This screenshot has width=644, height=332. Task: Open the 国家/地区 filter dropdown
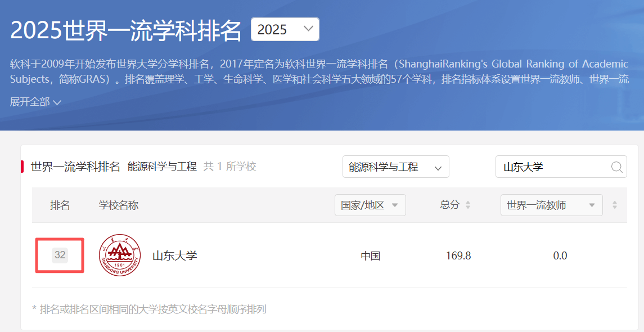coord(370,205)
